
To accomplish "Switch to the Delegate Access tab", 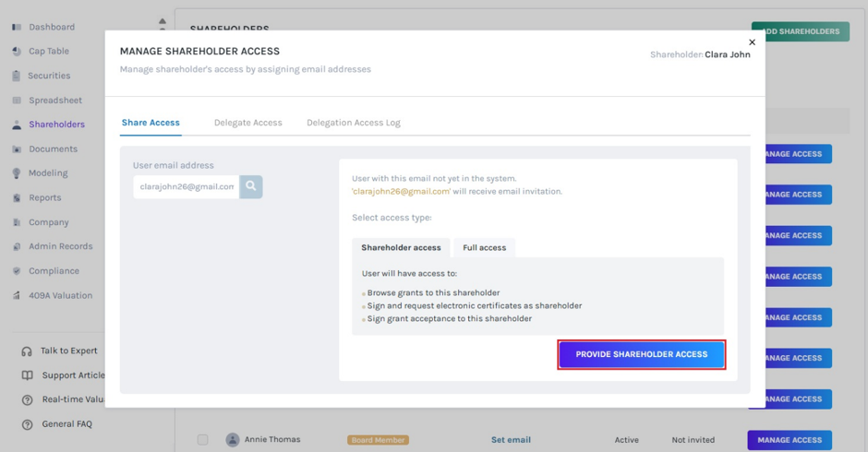I will click(x=248, y=123).
